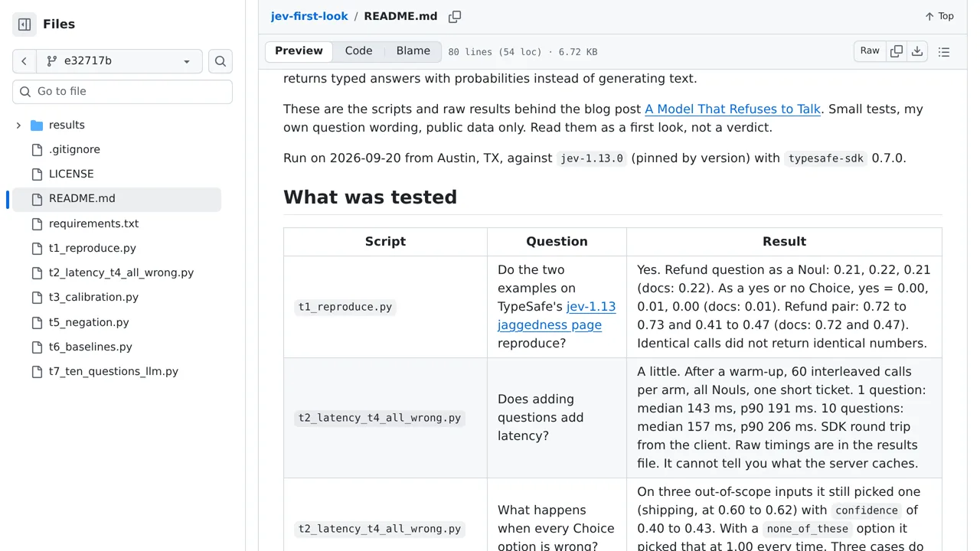The width and height of the screenshot is (980, 551).
Task: Focus the Go to file input
Action: 122,92
